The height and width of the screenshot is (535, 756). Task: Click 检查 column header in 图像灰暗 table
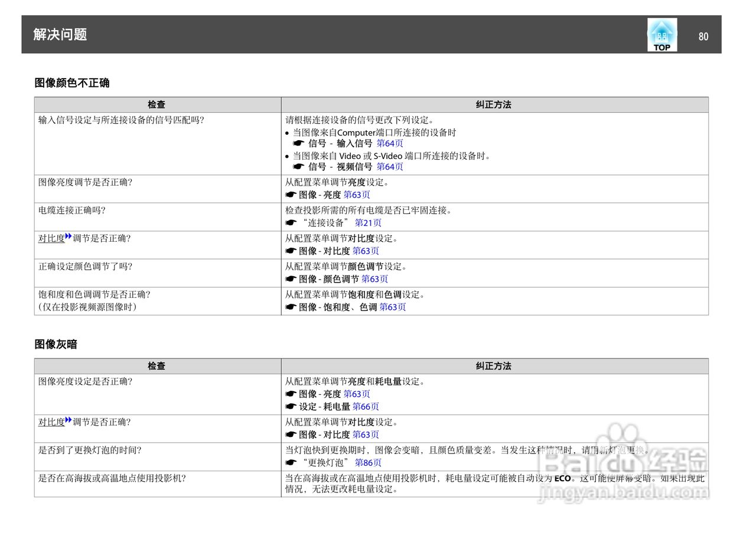(157, 366)
